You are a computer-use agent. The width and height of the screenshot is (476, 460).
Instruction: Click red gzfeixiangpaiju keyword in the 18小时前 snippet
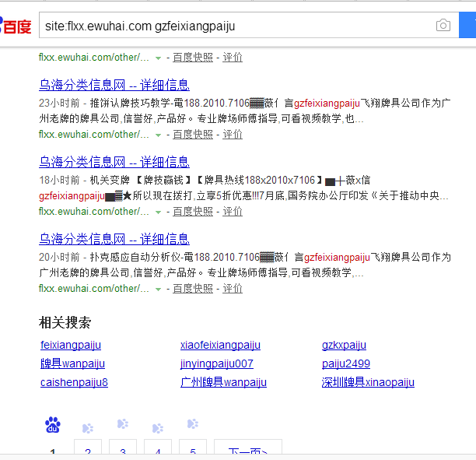[x=72, y=196]
